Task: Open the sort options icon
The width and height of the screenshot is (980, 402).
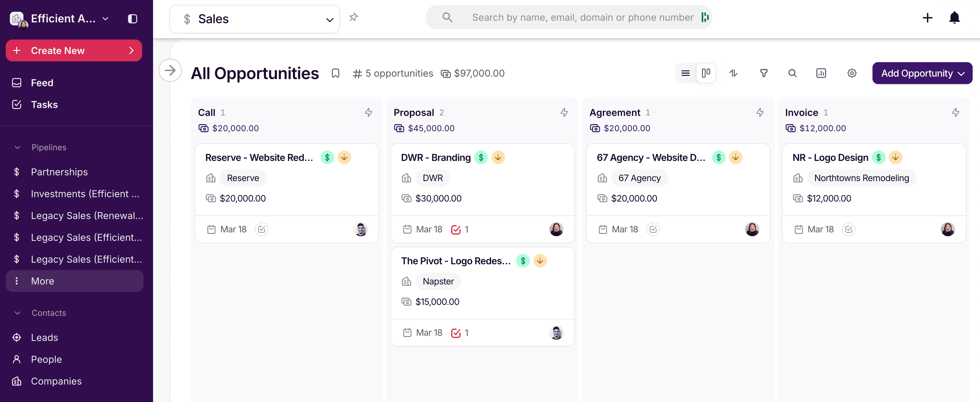Action: pos(733,73)
